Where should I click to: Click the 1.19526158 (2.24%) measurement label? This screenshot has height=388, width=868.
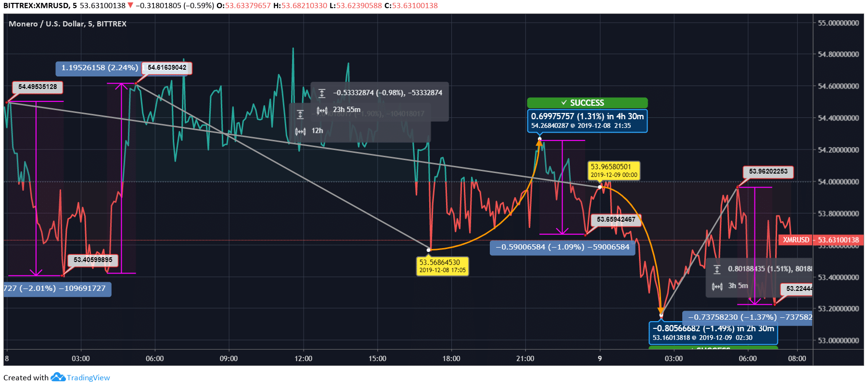click(100, 68)
